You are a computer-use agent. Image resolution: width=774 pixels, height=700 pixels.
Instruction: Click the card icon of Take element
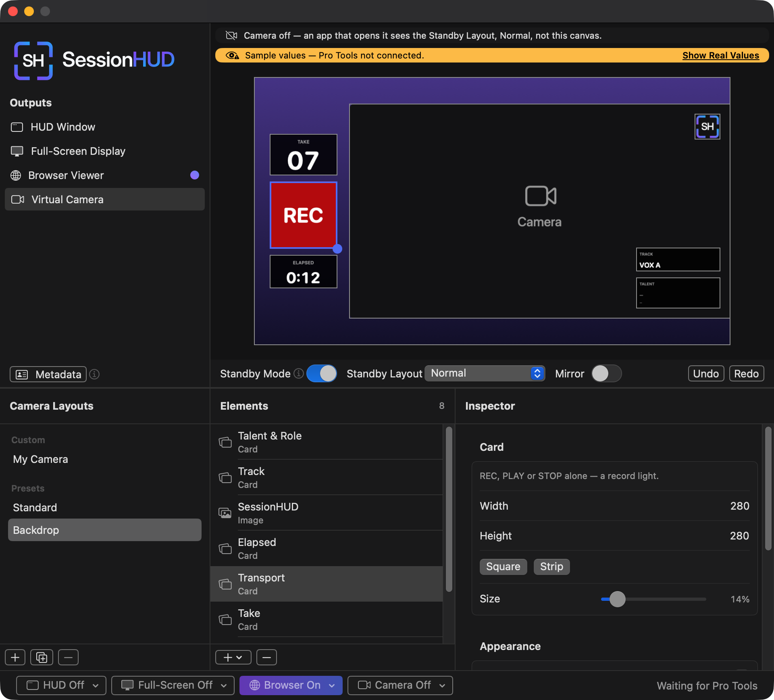225,619
